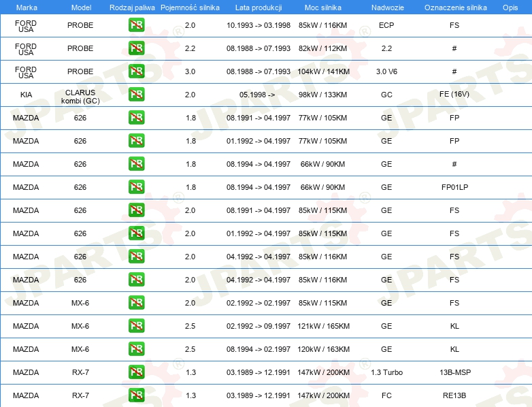Select production years 08.1994 -> 02.1997

point(259,349)
